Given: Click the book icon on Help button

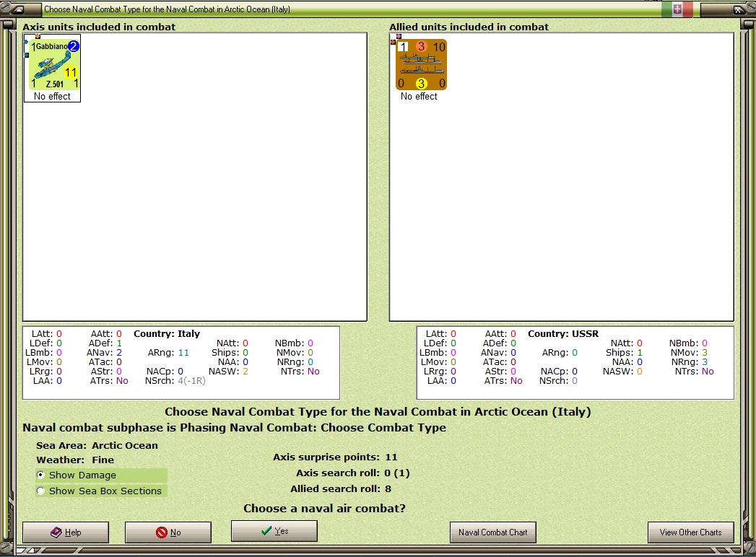Looking at the screenshot, I should pyautogui.click(x=56, y=532).
